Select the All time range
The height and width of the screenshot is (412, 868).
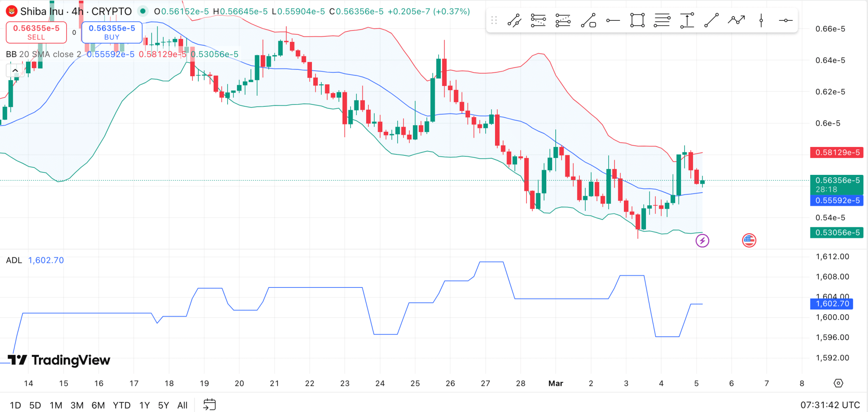click(x=182, y=405)
